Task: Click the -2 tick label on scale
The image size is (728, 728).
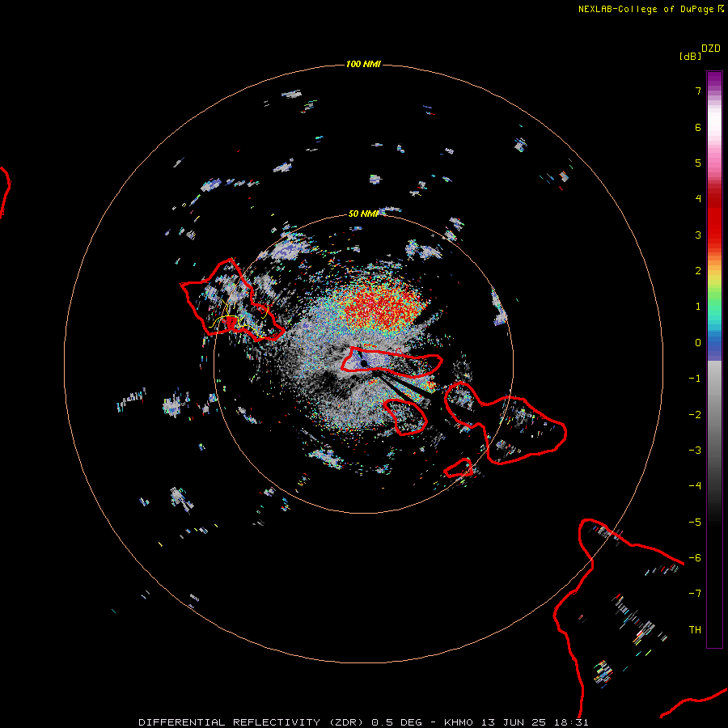Action: click(695, 415)
